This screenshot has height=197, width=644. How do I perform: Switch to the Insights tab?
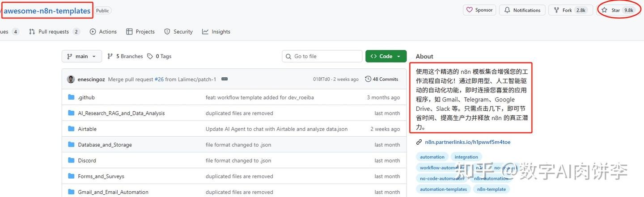[216, 32]
